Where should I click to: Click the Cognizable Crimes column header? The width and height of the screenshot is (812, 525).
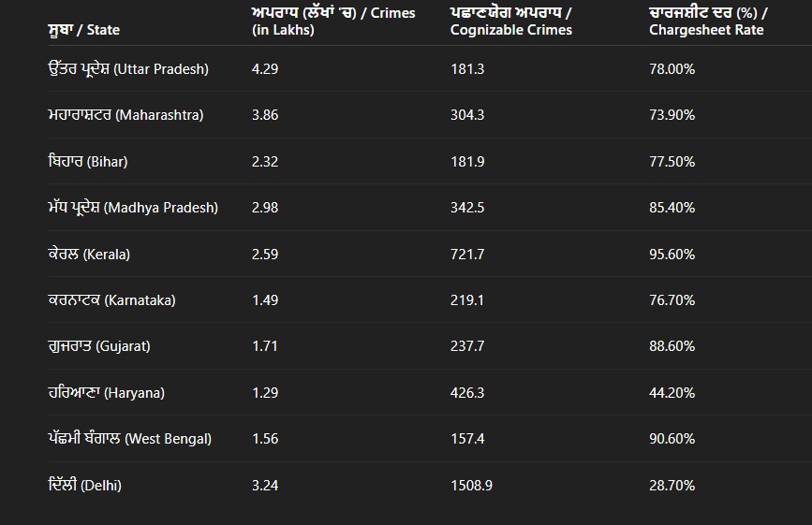point(511,22)
